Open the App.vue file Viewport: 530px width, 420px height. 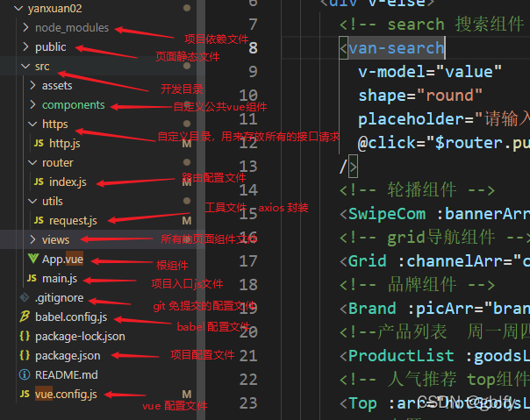click(62, 260)
